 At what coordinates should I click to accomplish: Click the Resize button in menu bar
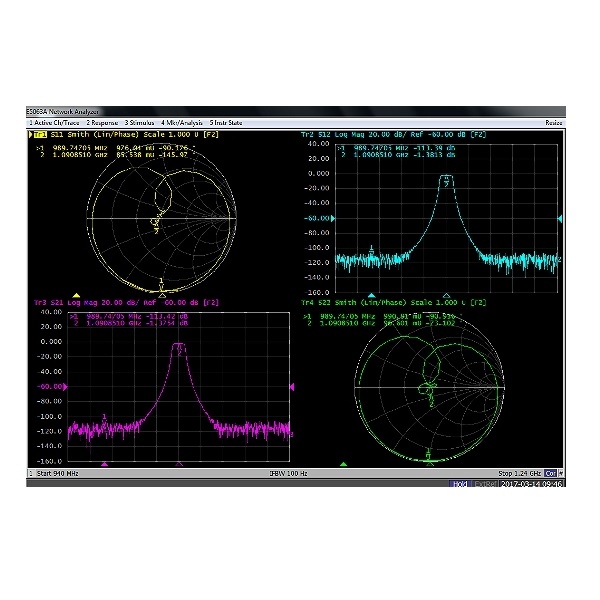pyautogui.click(x=554, y=123)
